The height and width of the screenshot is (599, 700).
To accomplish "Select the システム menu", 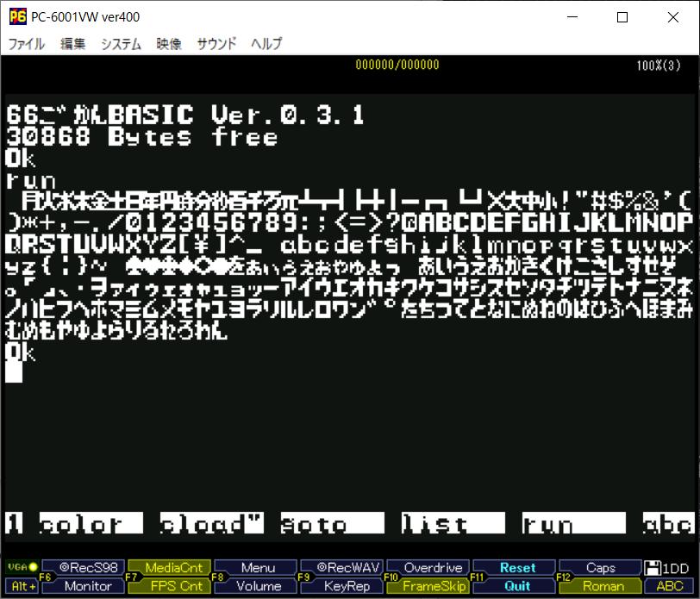I will [120, 44].
